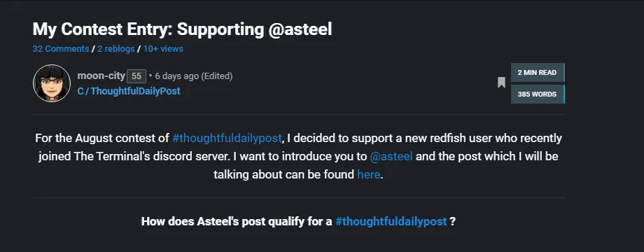The width and height of the screenshot is (644, 252).
Task: Click the '(Edited)' label
Action: pos(217,76)
